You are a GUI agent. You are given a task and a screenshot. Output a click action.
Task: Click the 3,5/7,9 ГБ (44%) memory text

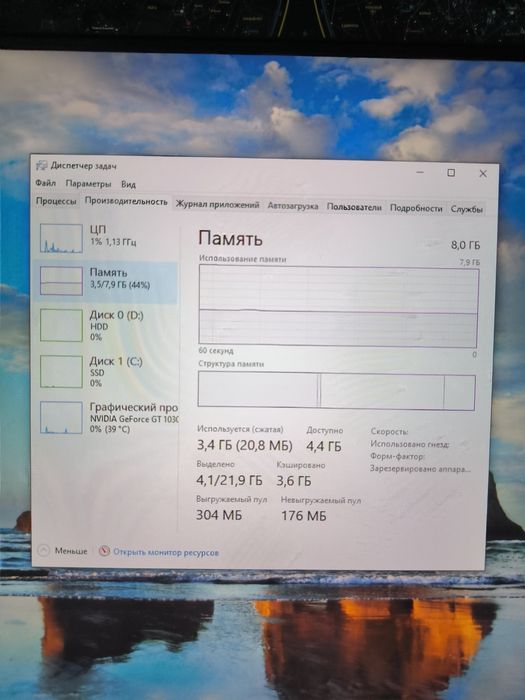[x=120, y=285]
